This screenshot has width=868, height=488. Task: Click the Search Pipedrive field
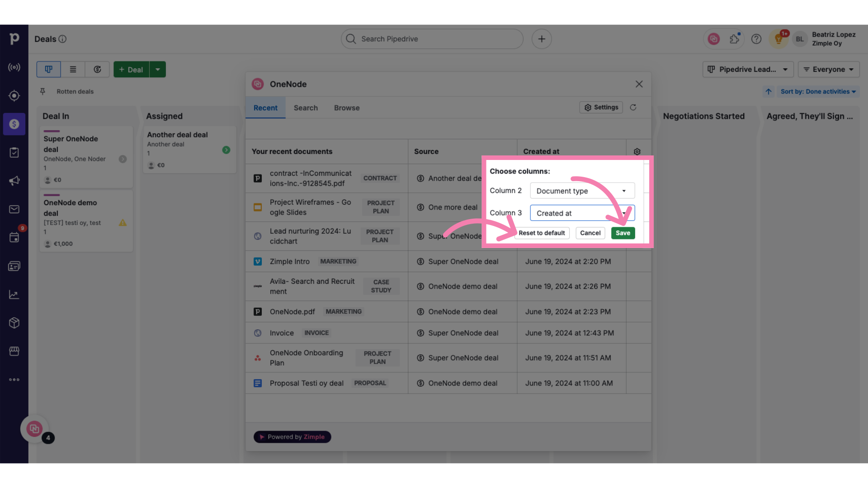pos(432,39)
